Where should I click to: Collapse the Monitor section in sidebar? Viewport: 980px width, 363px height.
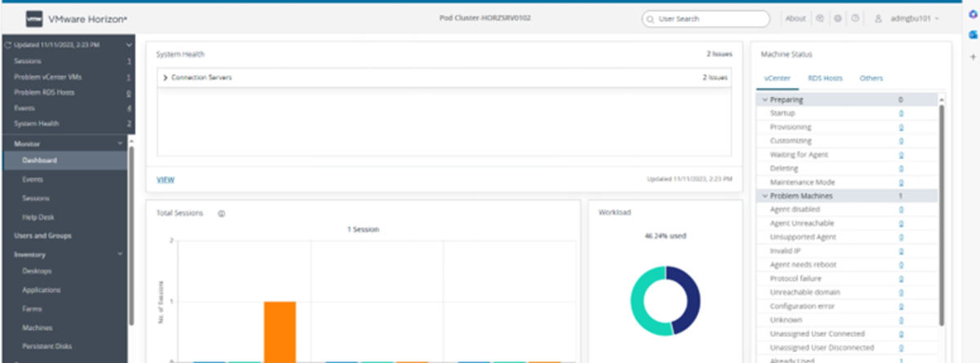coord(120,144)
